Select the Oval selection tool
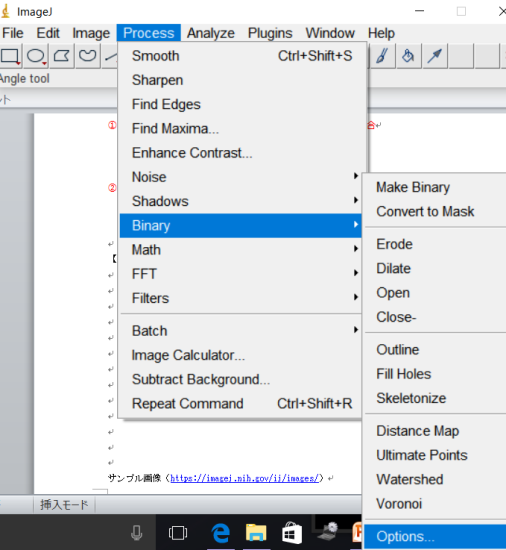Screen dimensions: 506x550 pyautogui.click(x=36, y=56)
